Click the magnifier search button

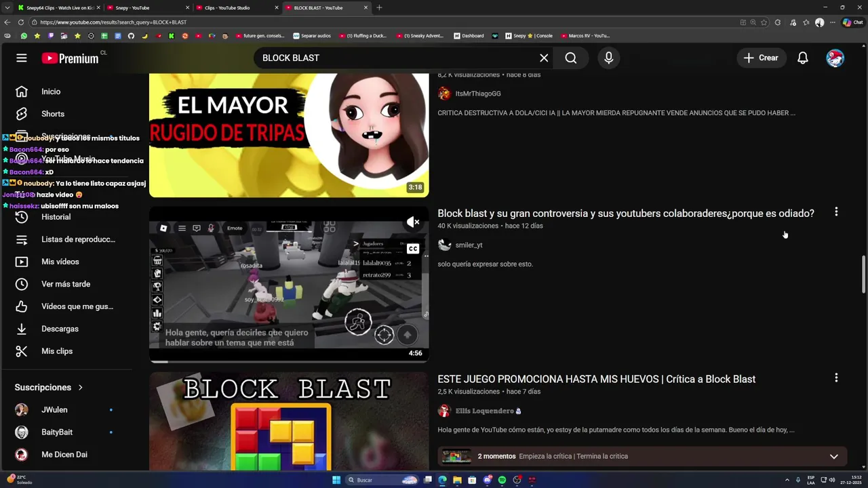[571, 58]
